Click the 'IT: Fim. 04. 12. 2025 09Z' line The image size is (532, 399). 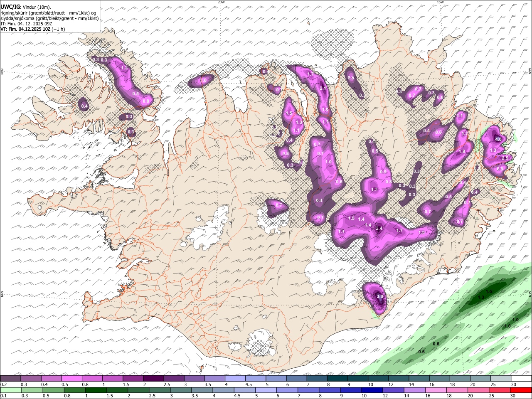[x=27, y=24]
